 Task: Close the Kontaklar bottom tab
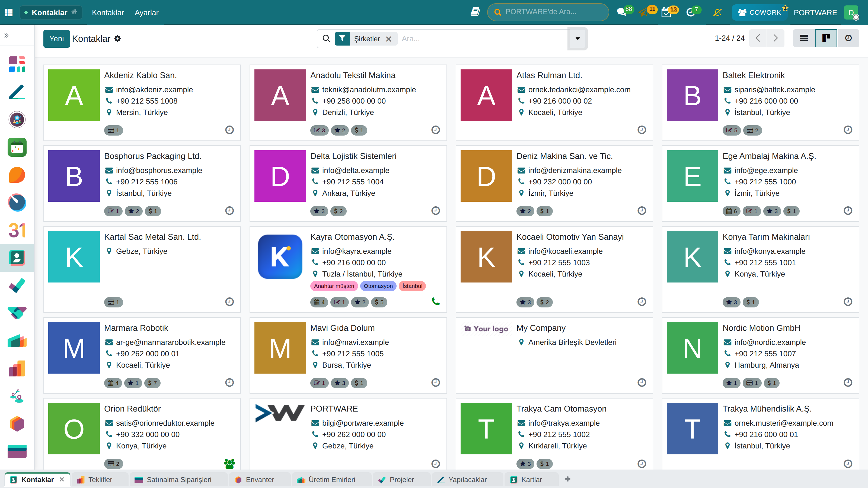pos(62,479)
